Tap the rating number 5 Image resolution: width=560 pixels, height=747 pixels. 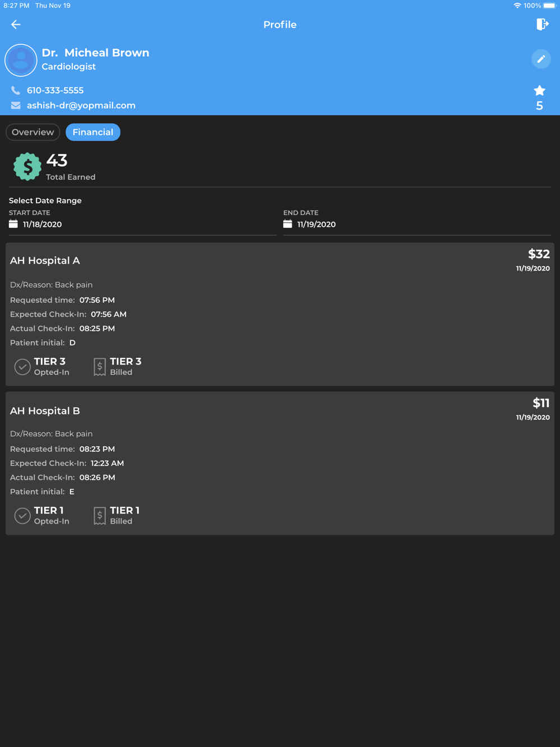click(539, 105)
